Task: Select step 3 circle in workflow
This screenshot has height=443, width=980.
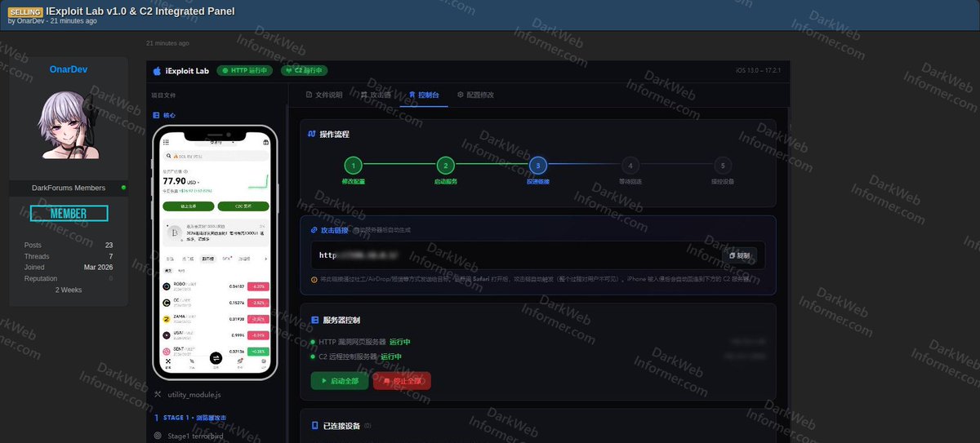Action: pos(537,165)
